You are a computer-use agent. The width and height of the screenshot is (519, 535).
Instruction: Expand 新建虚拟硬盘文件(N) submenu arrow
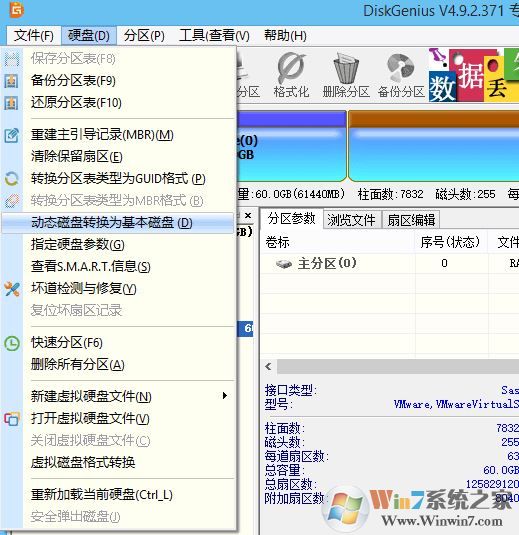(225, 396)
